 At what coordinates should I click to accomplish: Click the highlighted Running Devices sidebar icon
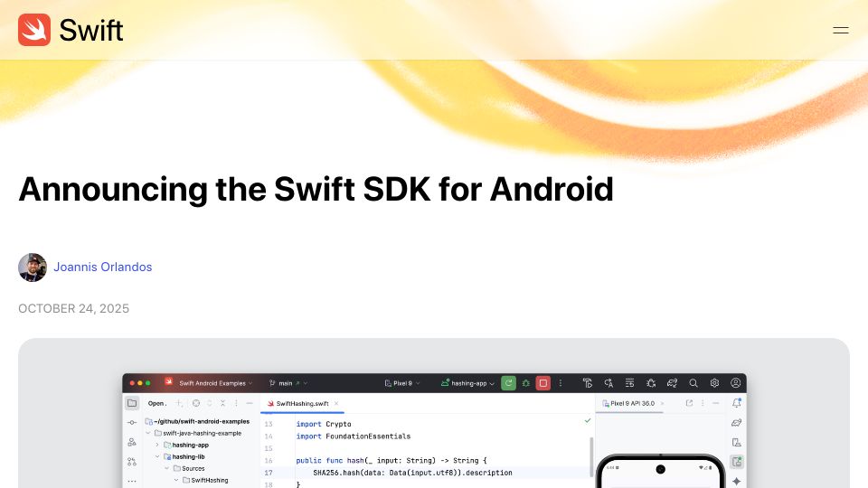click(737, 462)
